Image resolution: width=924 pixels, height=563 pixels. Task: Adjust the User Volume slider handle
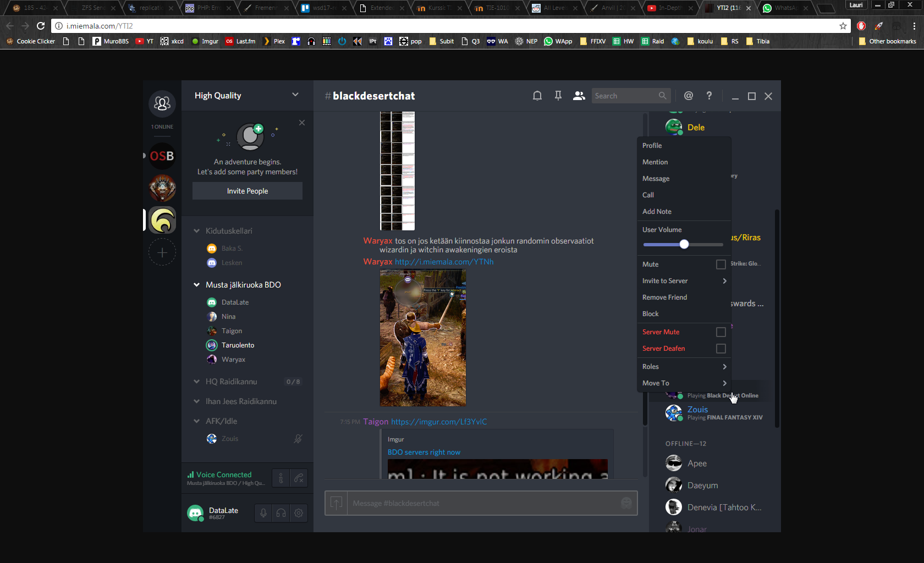[x=684, y=244]
